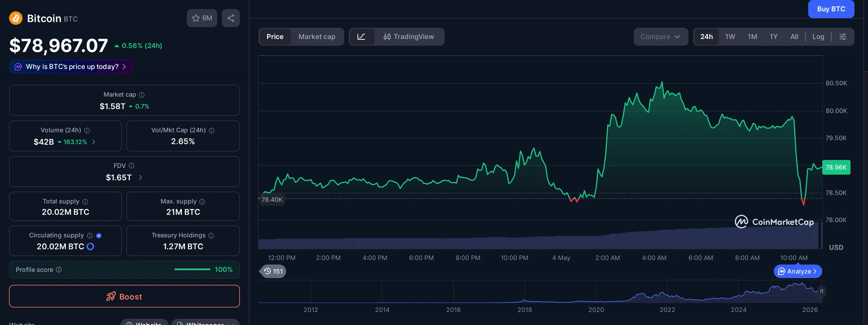Screen dimensions: 868x325
Task: Click the Analyze button
Action: [x=798, y=271]
